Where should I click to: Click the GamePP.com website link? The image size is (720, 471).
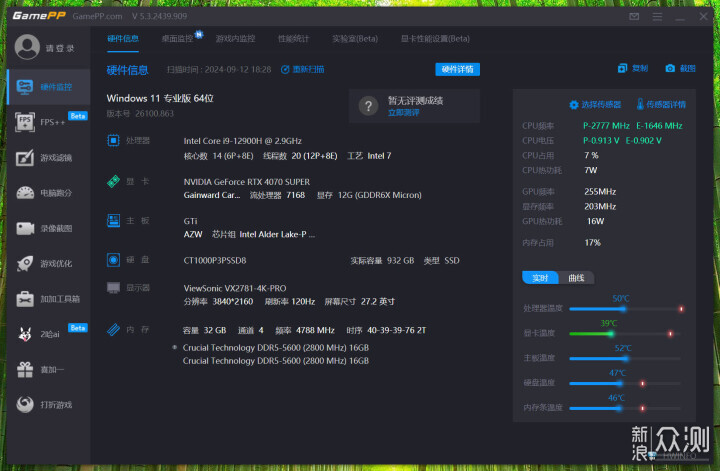pyautogui.click(x=97, y=16)
